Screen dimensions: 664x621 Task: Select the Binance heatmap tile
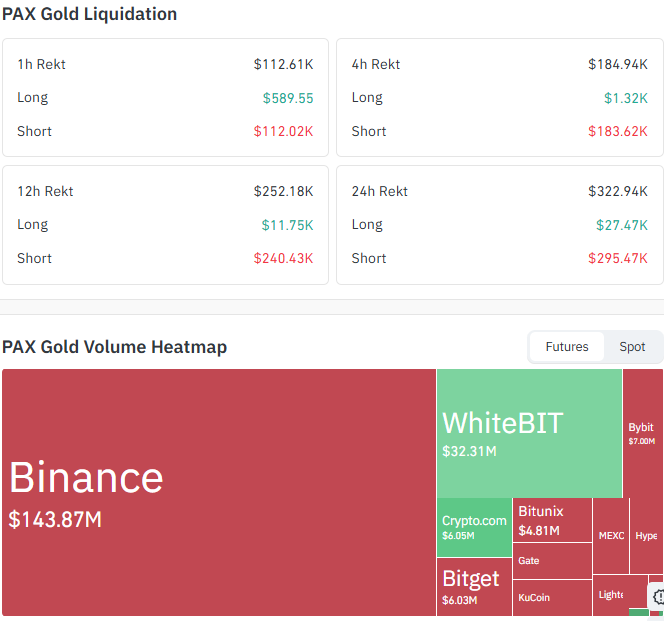click(x=219, y=492)
